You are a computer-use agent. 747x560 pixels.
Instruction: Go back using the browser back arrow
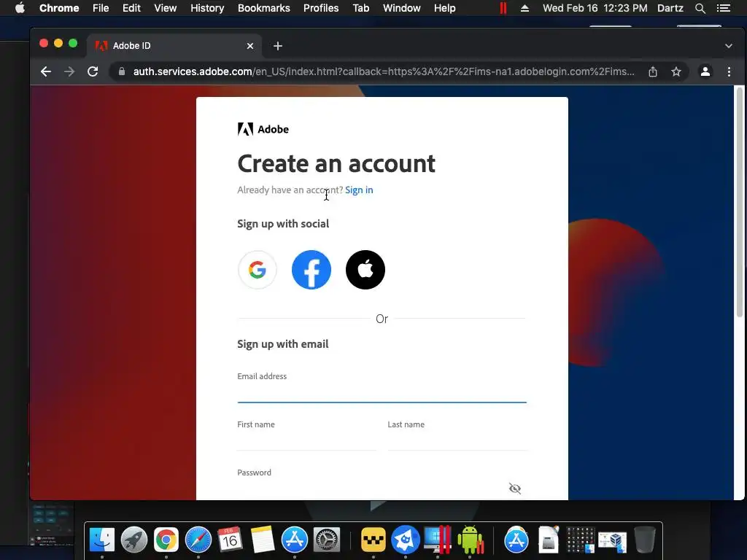(x=46, y=71)
